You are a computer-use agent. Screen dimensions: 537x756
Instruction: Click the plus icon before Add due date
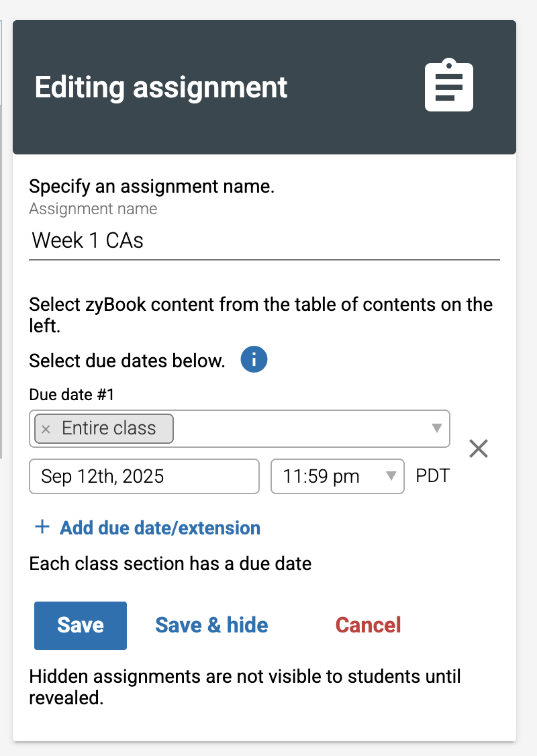[42, 526]
